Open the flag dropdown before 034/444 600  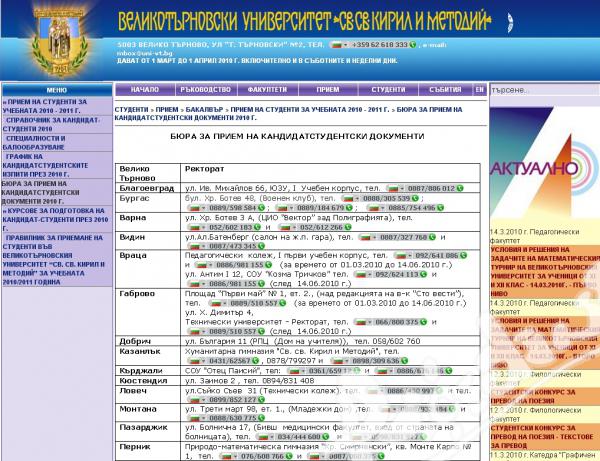265,437
